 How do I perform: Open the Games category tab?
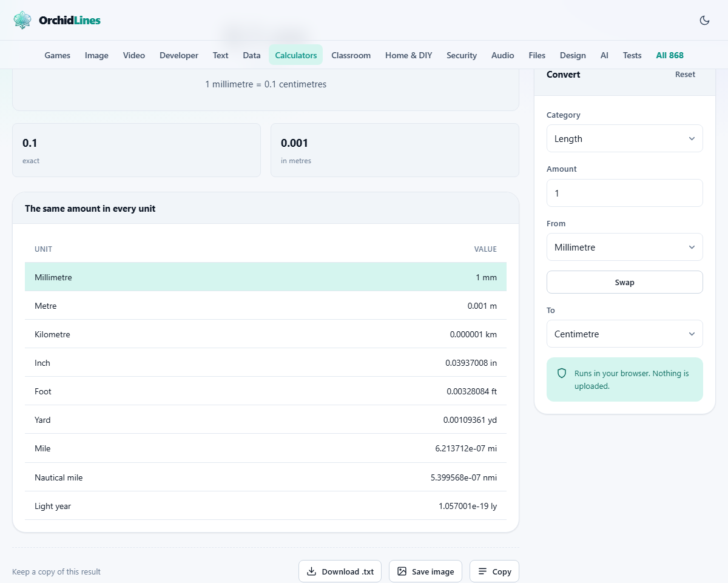tap(58, 55)
